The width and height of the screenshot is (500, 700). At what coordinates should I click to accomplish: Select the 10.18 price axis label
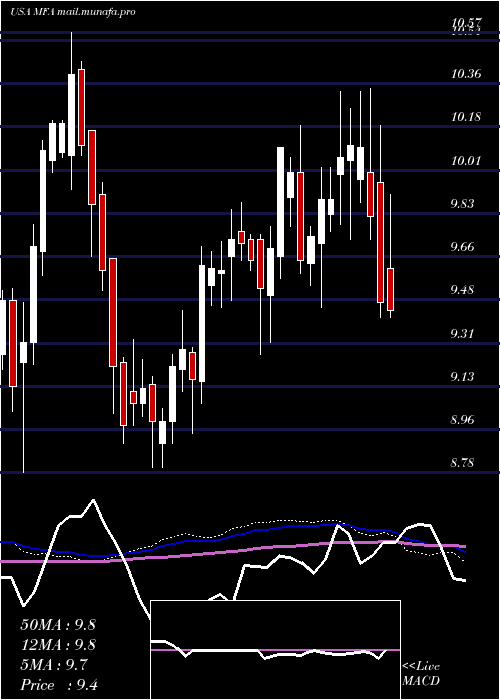tap(466, 117)
